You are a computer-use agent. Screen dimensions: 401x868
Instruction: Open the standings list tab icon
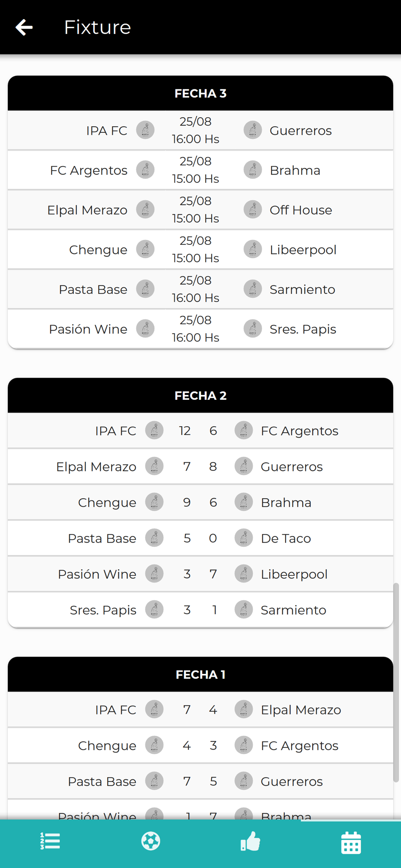coord(50,841)
